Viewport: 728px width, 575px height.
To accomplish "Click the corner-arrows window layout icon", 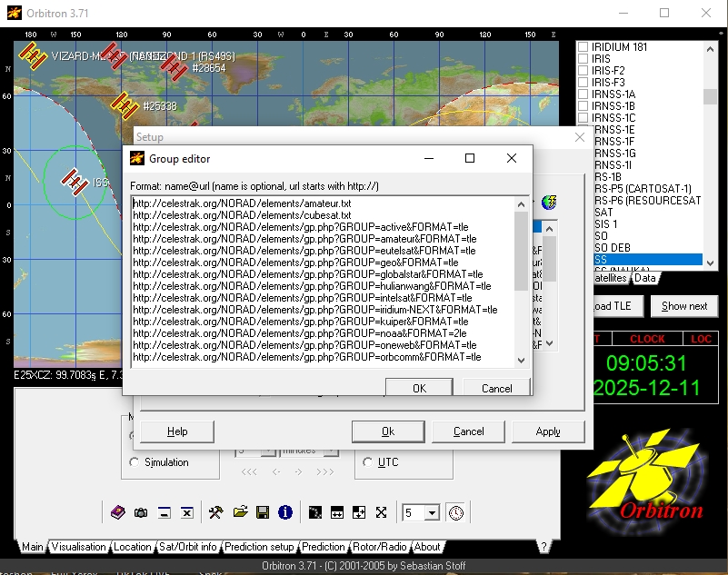I will coord(359,512).
